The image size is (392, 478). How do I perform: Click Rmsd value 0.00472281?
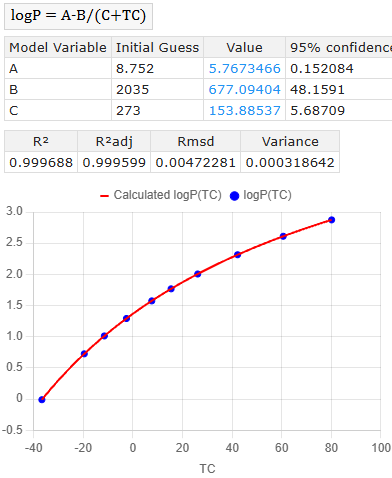[x=195, y=163]
